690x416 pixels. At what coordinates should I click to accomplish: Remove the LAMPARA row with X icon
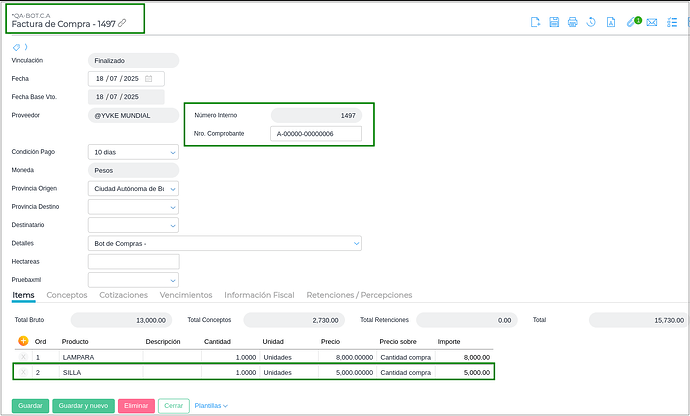coord(24,357)
